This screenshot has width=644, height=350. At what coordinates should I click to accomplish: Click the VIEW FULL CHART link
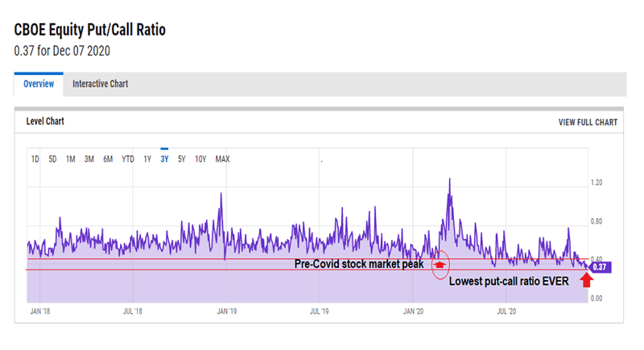point(588,122)
